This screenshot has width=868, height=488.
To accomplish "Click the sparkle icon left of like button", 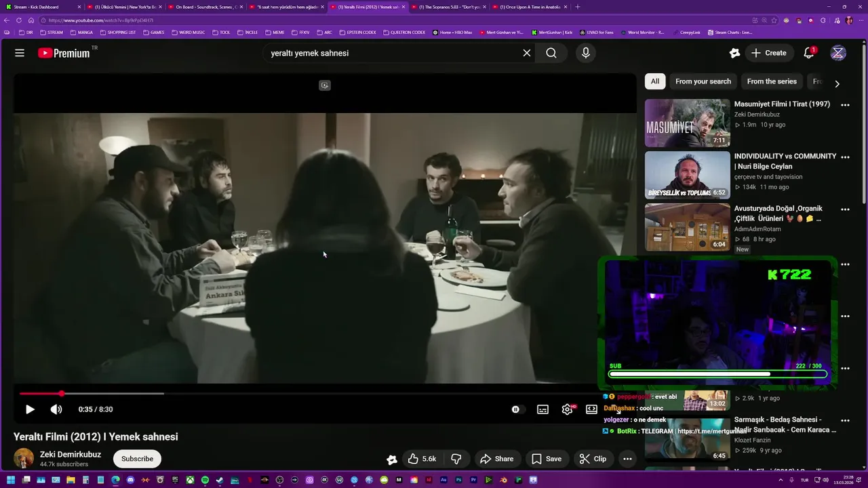I will (x=391, y=459).
